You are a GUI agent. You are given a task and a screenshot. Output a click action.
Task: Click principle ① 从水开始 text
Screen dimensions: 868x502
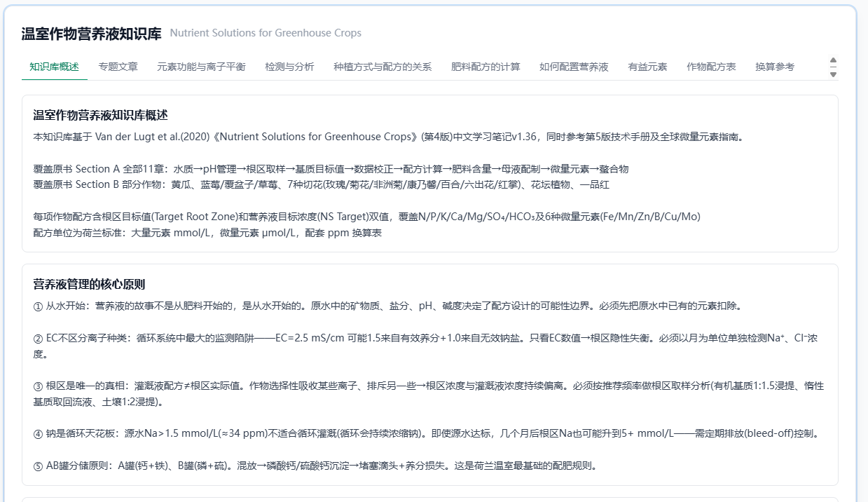[x=387, y=306]
